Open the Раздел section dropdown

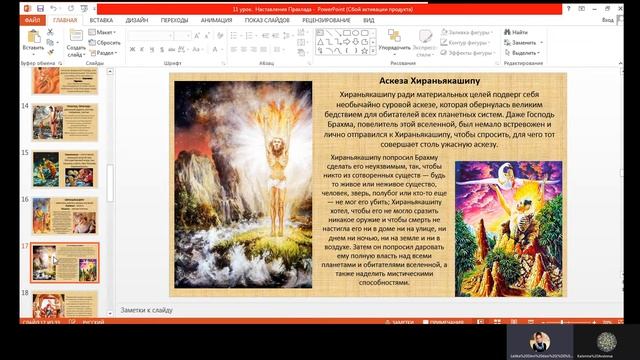point(104,53)
